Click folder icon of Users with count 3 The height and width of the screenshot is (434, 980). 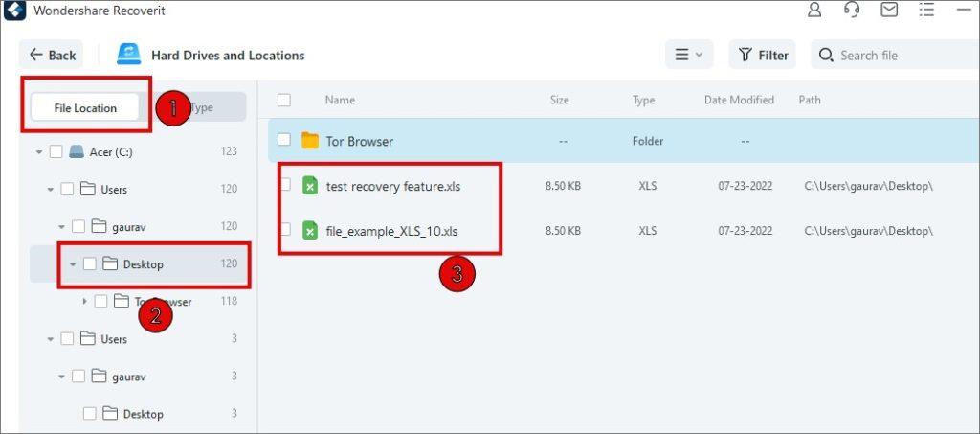pyautogui.click(x=87, y=339)
